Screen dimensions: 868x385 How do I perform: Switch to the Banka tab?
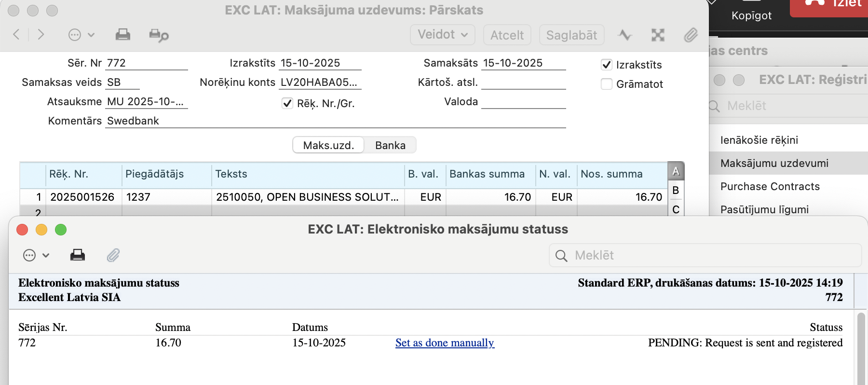tap(390, 145)
